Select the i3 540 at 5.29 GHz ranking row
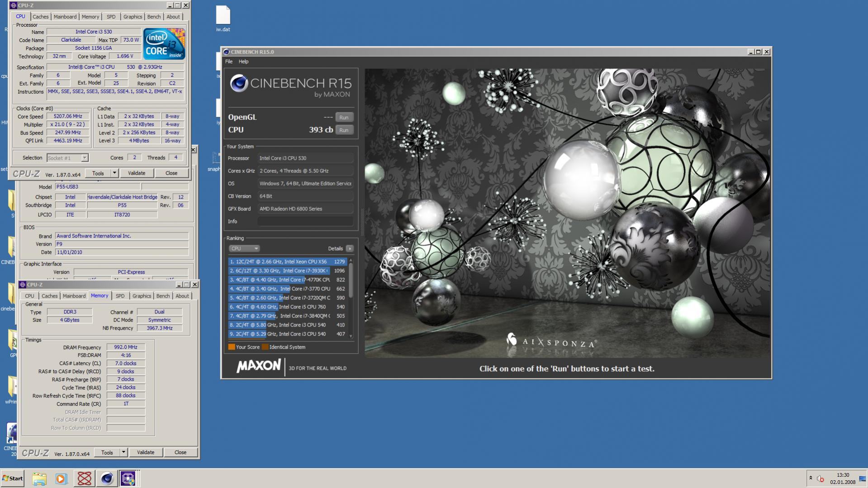868x488 pixels. coord(288,334)
